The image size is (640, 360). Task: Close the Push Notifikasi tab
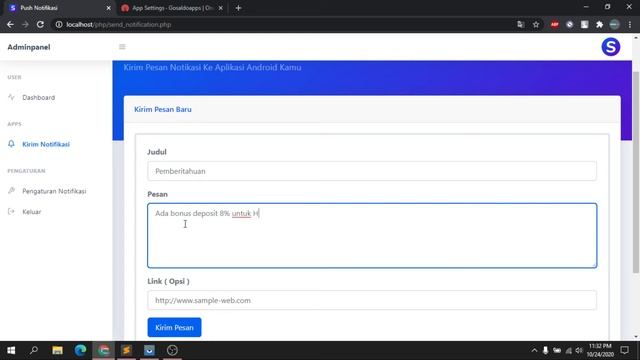108,8
